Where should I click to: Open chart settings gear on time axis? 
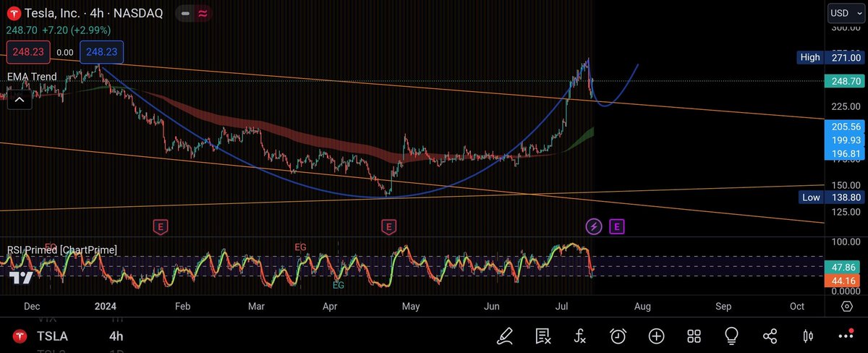coord(847,306)
